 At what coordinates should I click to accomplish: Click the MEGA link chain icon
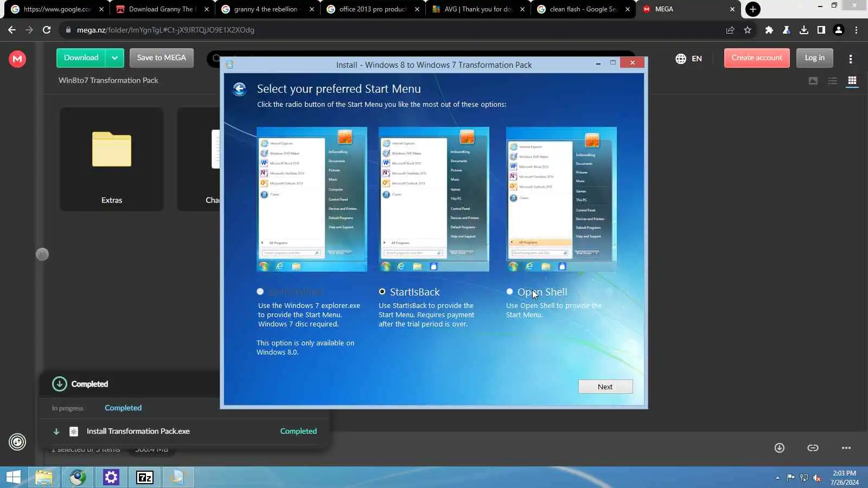[x=813, y=448]
